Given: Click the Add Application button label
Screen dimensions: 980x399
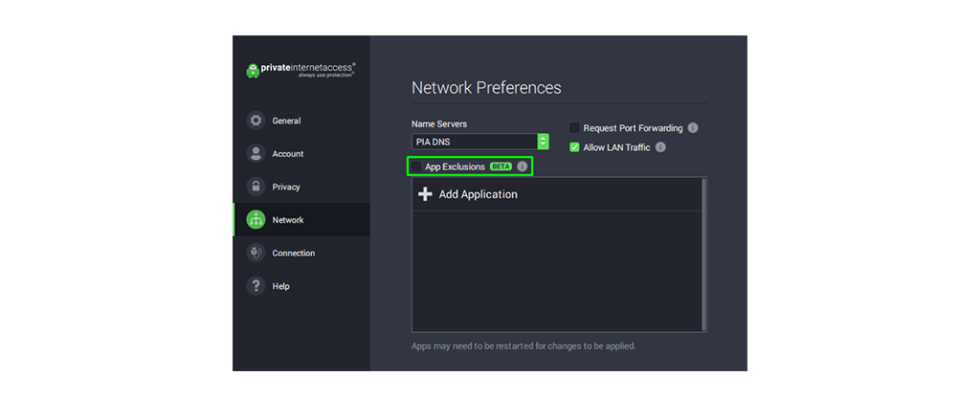Looking at the screenshot, I should (x=478, y=194).
